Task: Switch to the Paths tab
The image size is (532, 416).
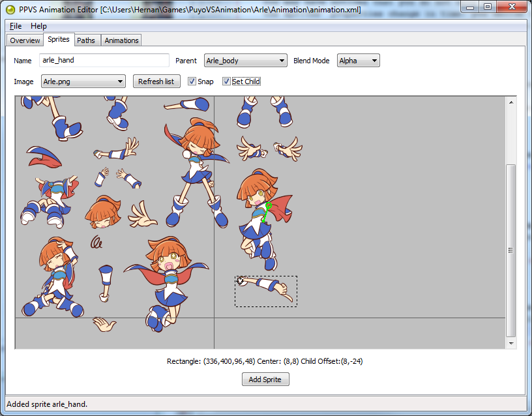Action: 86,40
